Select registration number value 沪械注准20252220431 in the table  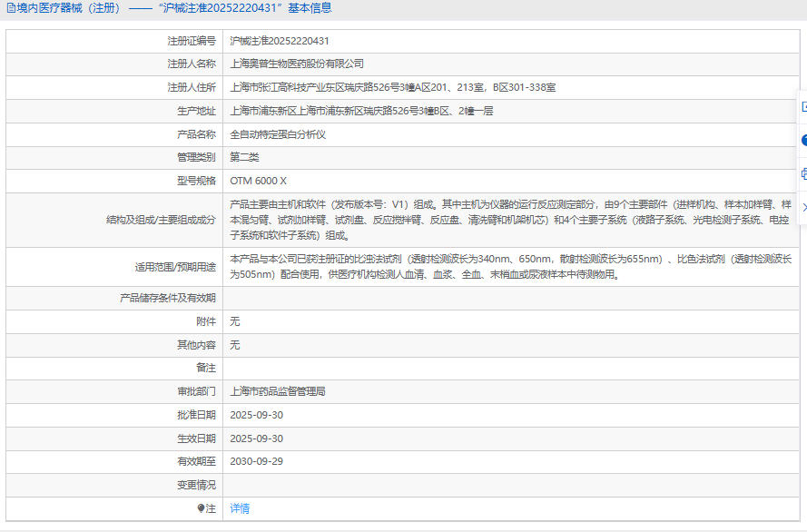click(280, 41)
